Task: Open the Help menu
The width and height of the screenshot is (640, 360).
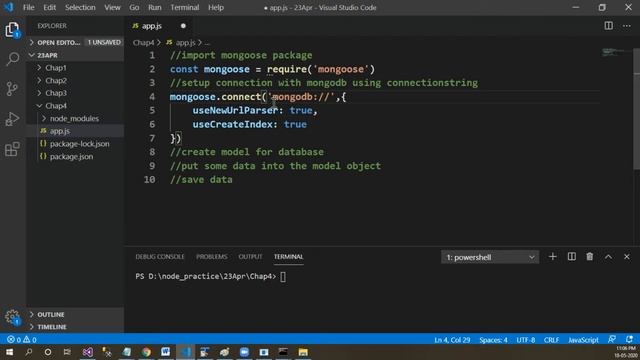Action: pyautogui.click(x=216, y=7)
